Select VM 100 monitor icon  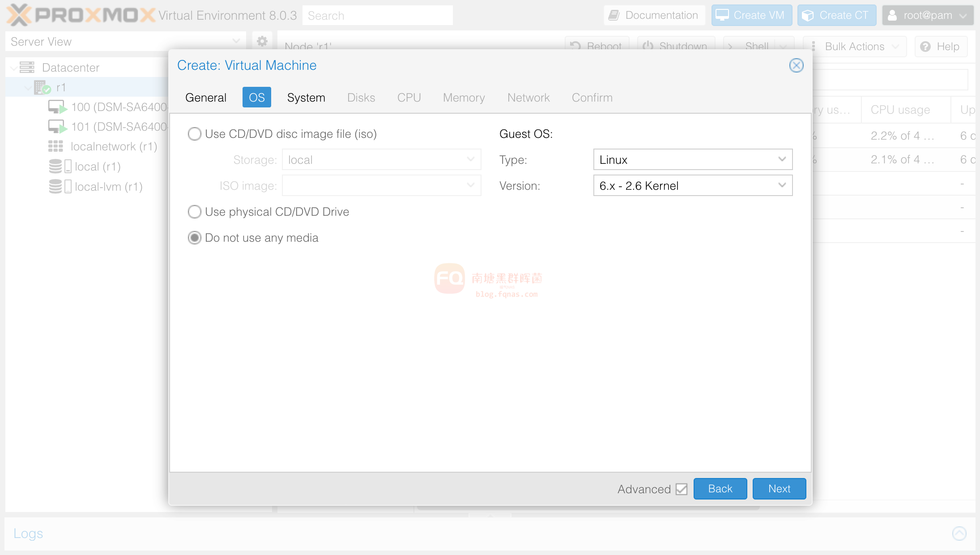(57, 107)
